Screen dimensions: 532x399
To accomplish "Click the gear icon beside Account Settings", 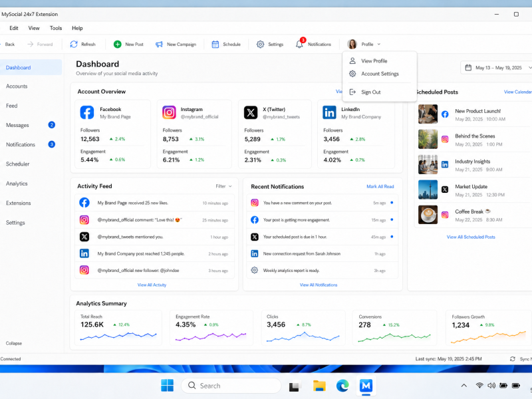I will 352,74.
